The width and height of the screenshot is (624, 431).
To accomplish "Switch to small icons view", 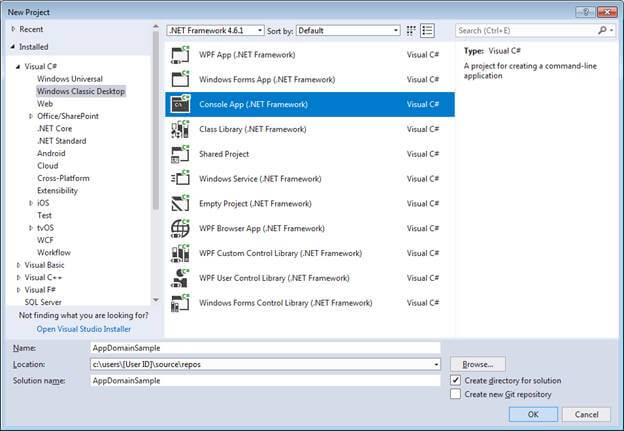I will pos(411,31).
